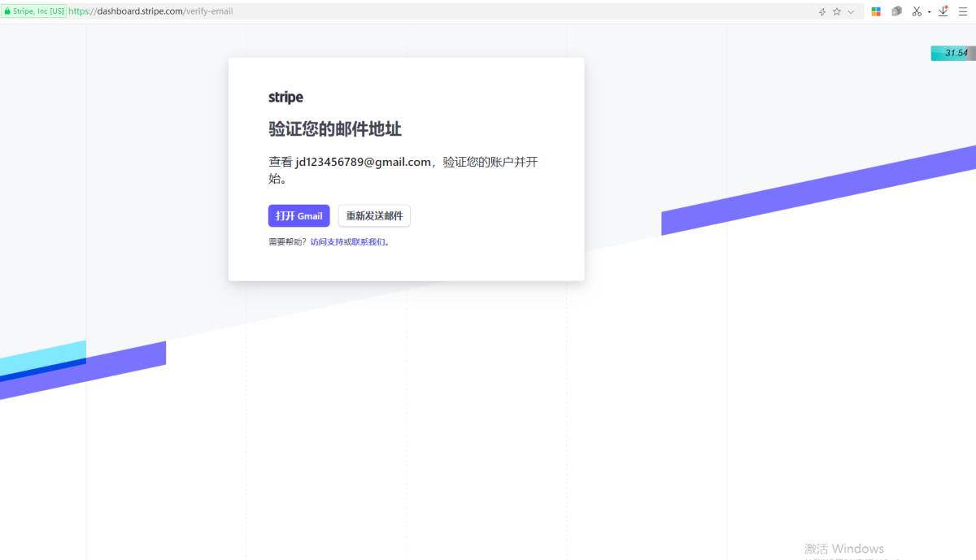Open the browser hamburger menu
The height and width of the screenshot is (560, 976).
coord(964,11)
